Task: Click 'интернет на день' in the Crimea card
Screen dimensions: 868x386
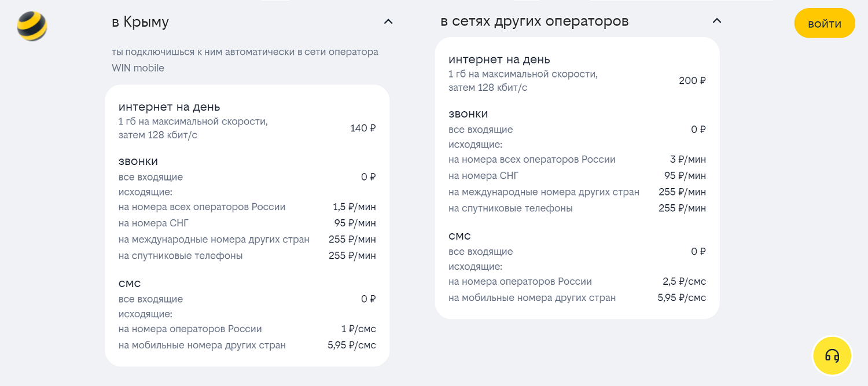Action: coord(169,107)
